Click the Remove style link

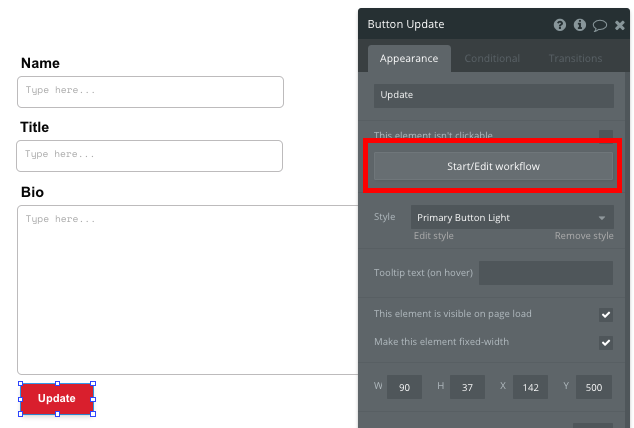(x=584, y=236)
